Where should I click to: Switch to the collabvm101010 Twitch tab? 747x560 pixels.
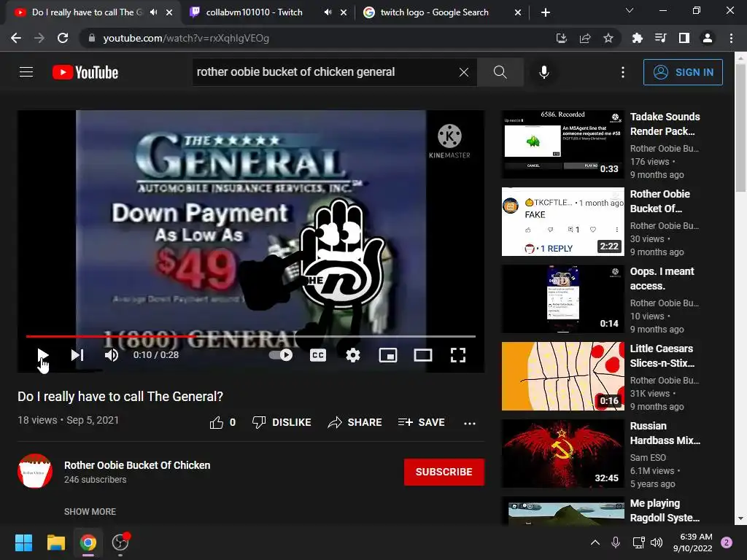[x=254, y=12]
